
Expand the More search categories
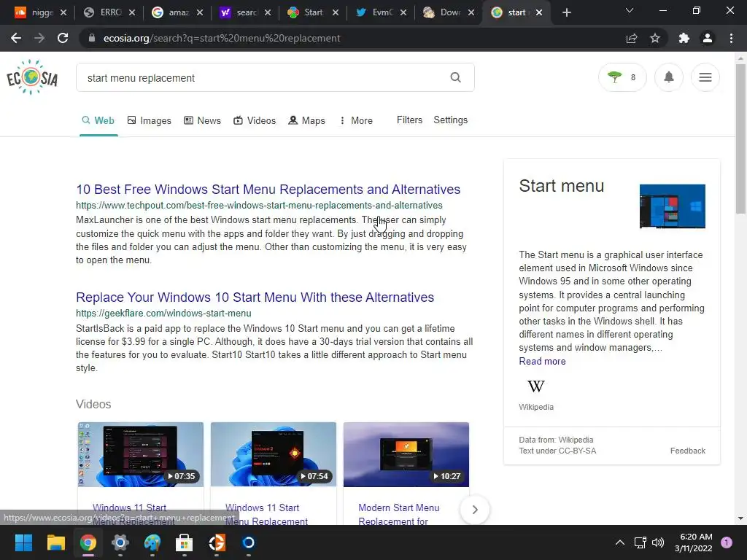click(356, 120)
